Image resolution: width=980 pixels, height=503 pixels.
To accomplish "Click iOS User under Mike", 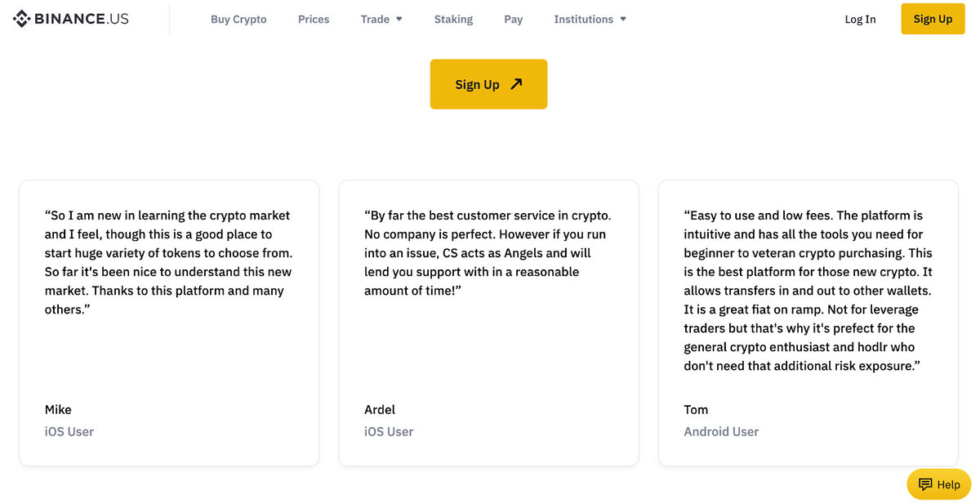I will [x=69, y=431].
